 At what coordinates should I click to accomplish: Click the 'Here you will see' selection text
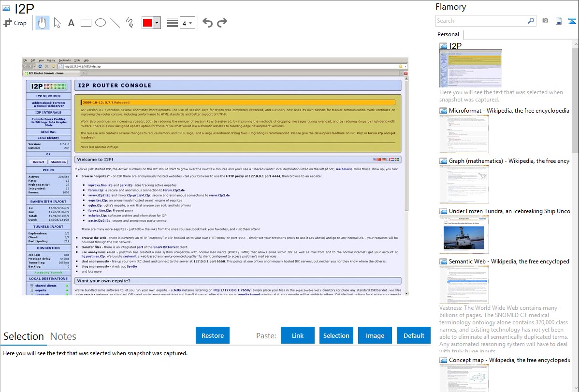(95, 353)
